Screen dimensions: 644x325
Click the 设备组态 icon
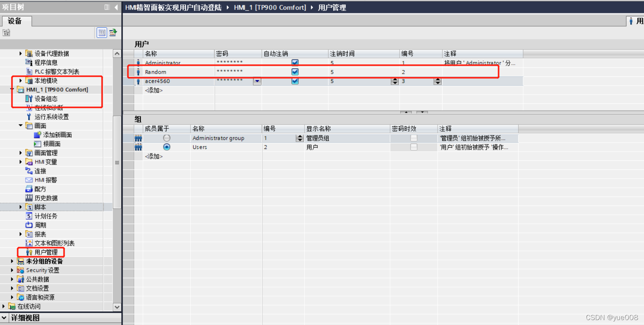(29, 98)
